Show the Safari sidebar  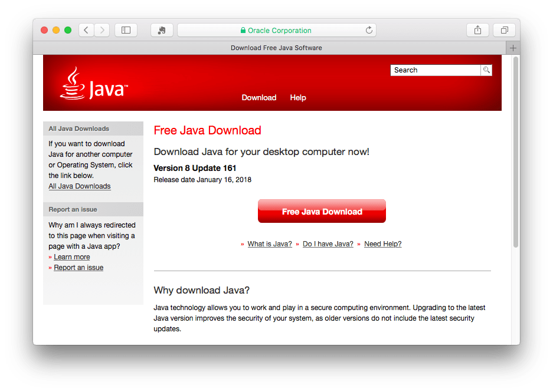click(126, 30)
